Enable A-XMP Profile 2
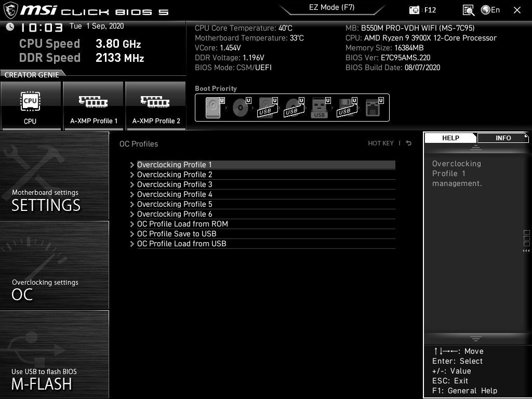The width and height of the screenshot is (532, 399). coord(156,106)
